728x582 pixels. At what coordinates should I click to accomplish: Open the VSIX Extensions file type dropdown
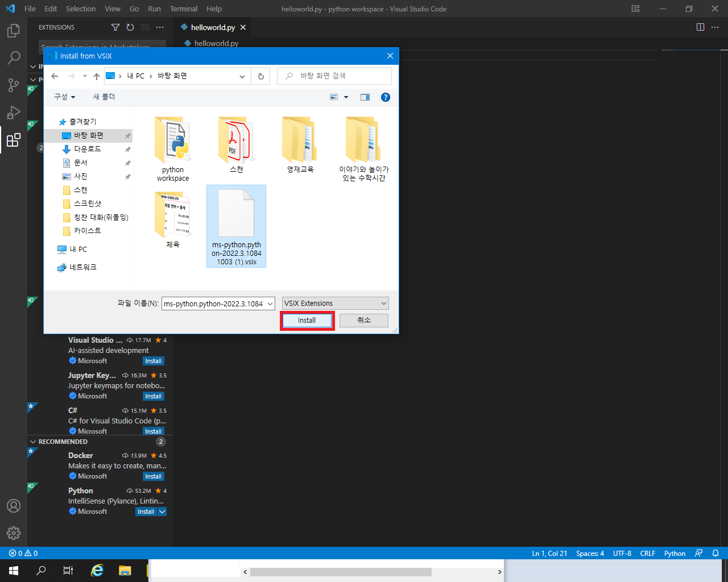[336, 304]
